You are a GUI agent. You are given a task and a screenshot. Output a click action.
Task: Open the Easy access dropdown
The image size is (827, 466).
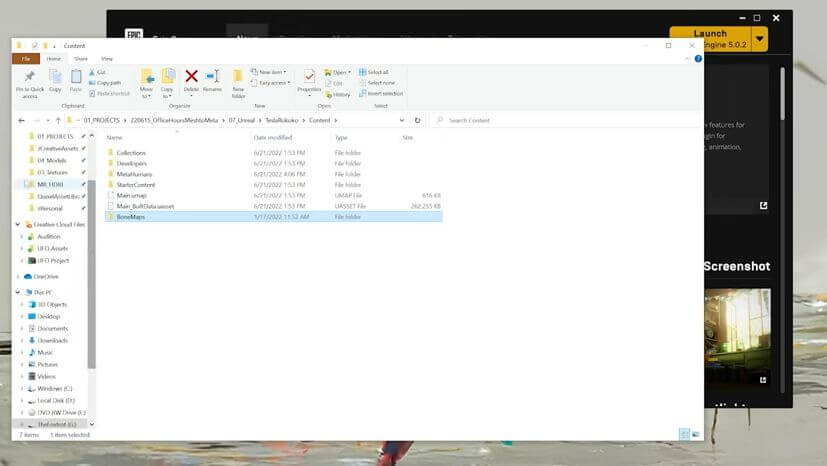(x=271, y=83)
